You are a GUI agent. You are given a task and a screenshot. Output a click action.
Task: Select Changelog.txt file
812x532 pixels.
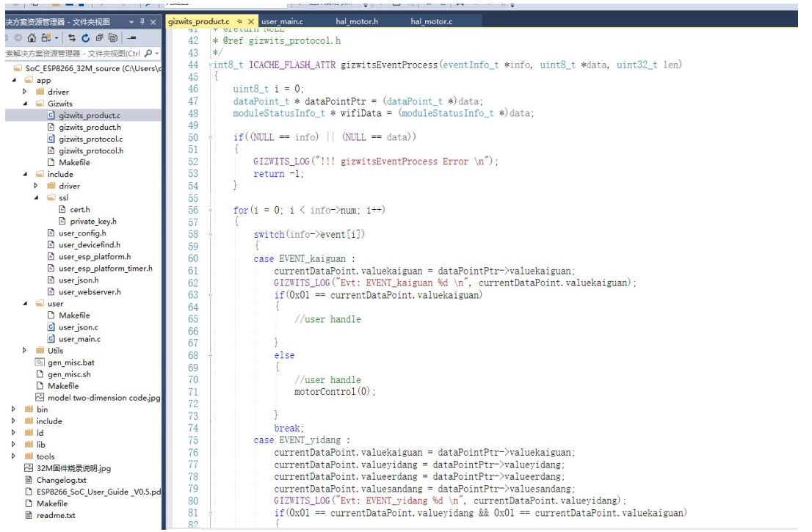coord(61,480)
